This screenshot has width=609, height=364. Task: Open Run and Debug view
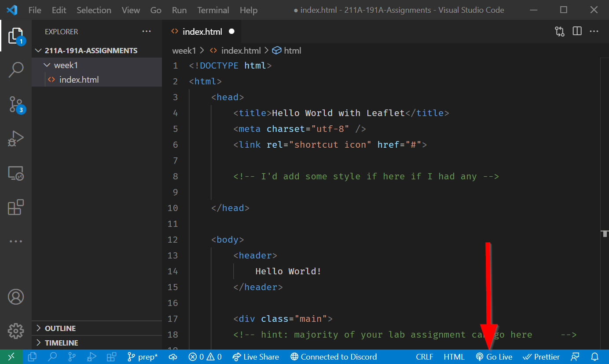16,138
